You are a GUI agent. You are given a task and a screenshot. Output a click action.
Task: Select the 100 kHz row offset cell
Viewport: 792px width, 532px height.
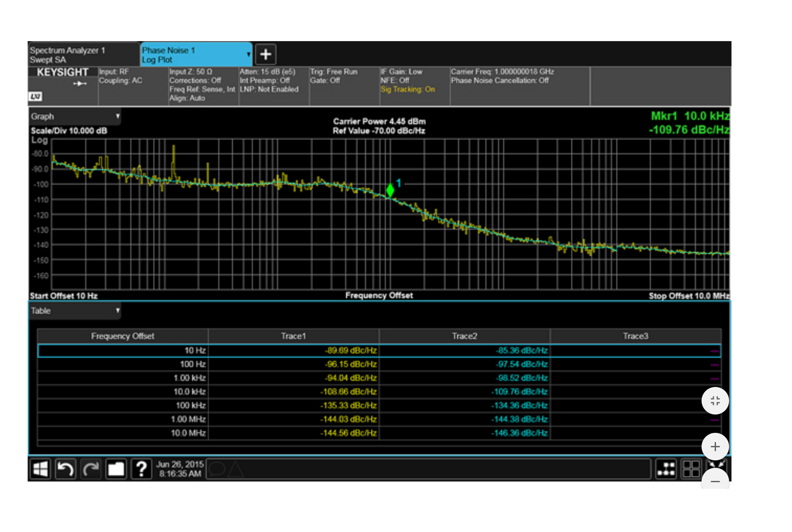click(123, 406)
